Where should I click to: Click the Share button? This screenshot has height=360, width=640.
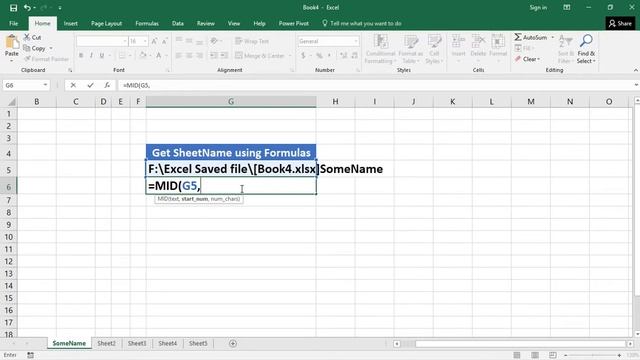(x=620, y=24)
